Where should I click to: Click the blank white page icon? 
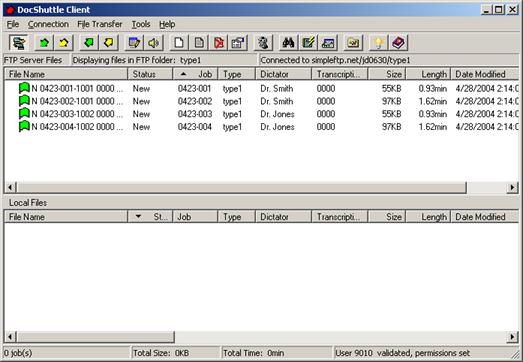pos(179,43)
